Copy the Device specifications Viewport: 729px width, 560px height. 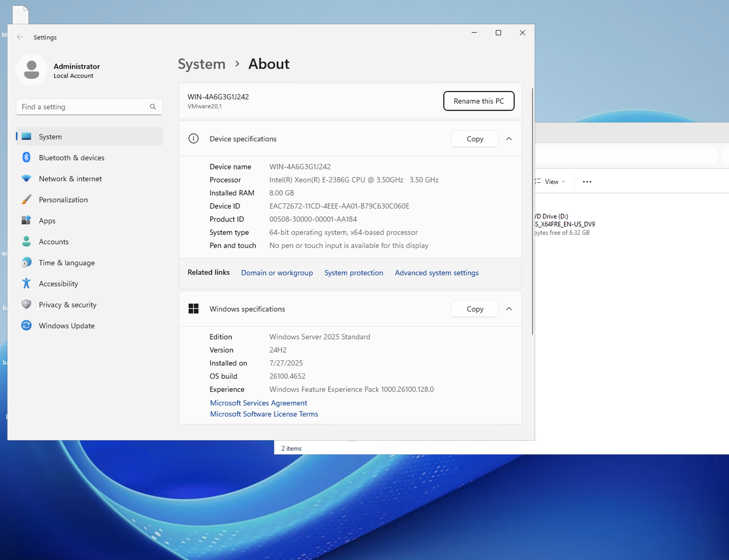tap(475, 139)
